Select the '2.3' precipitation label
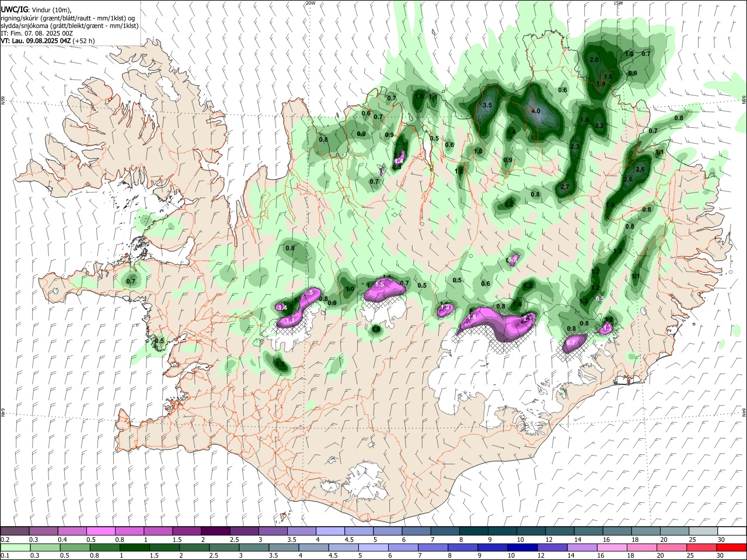The height and width of the screenshot is (560, 747). 575,146
